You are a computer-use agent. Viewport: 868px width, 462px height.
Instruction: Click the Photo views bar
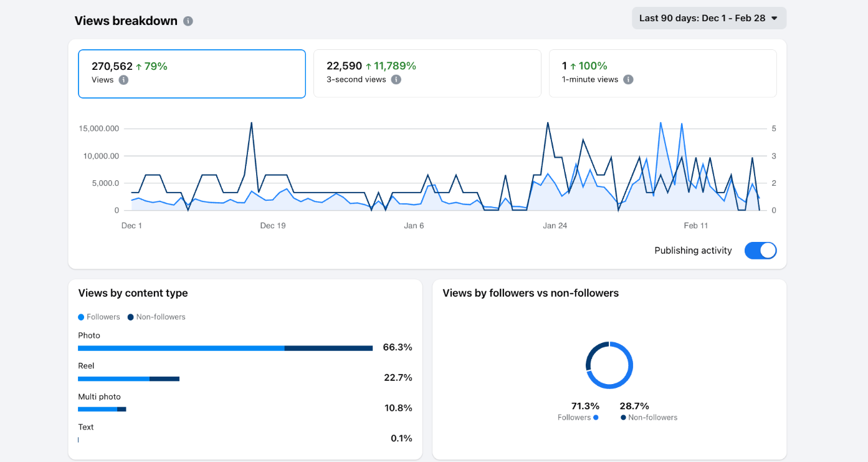pyautogui.click(x=225, y=348)
